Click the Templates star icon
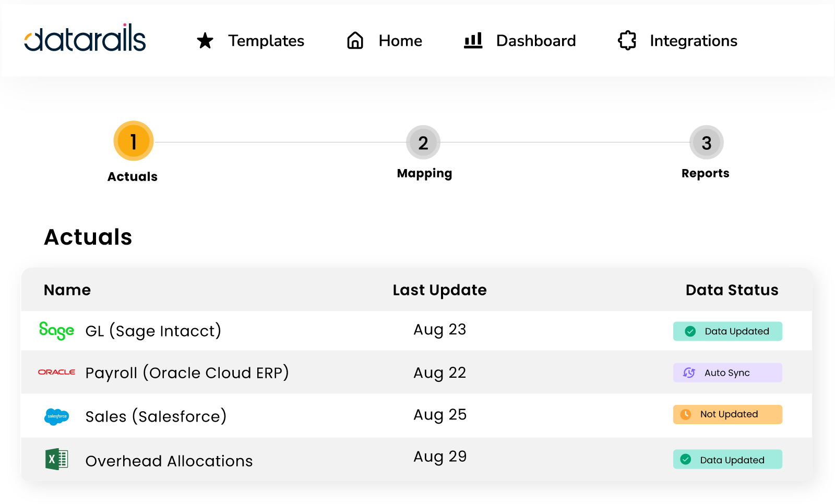 pyautogui.click(x=205, y=41)
